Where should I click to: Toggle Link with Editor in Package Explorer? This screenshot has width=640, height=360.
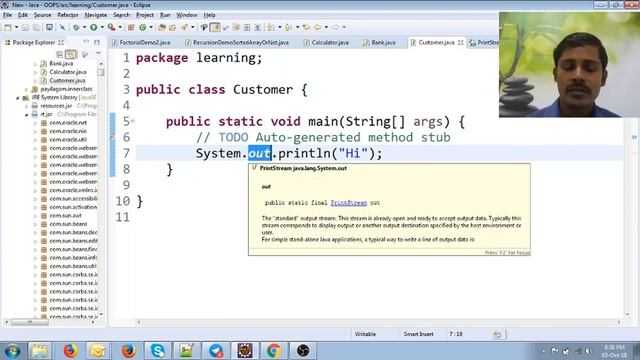[71, 54]
